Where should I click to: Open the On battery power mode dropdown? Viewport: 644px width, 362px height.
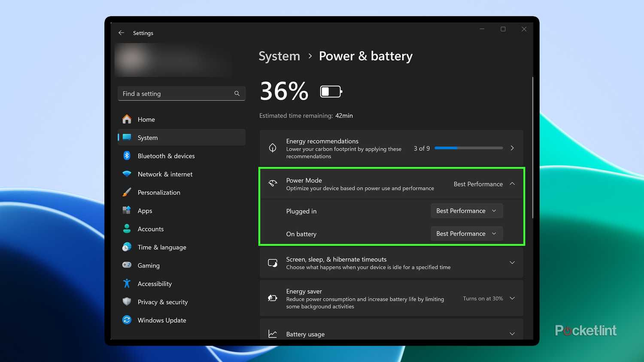[x=466, y=233]
